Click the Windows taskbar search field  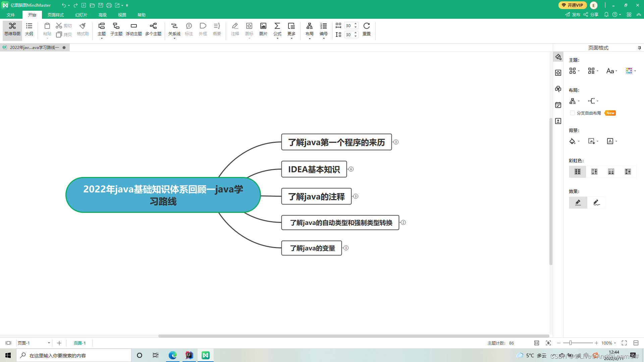point(74,355)
